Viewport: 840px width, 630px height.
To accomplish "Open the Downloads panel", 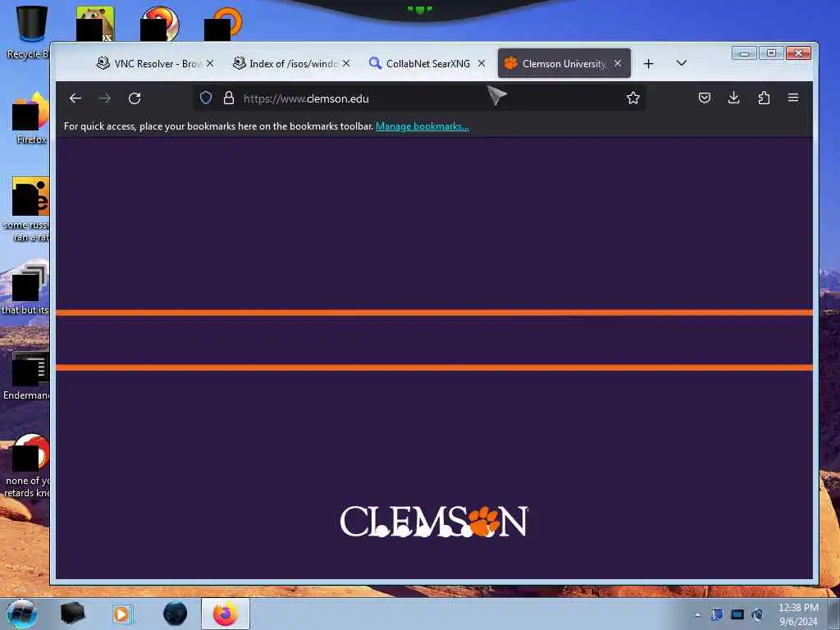I will [734, 98].
